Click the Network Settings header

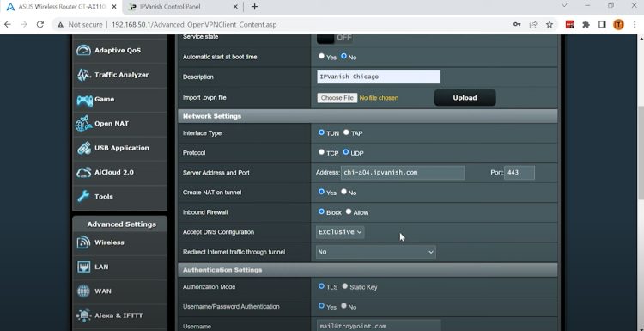[x=368, y=116]
